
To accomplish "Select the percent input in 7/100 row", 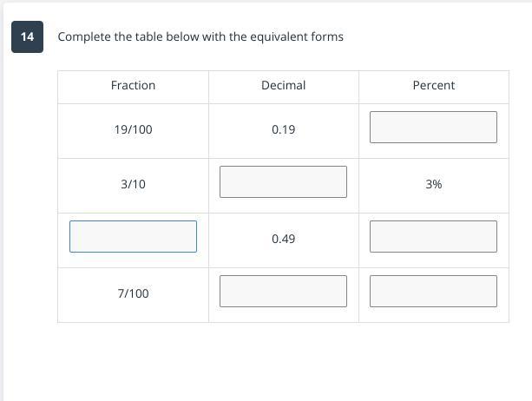I will (433, 291).
